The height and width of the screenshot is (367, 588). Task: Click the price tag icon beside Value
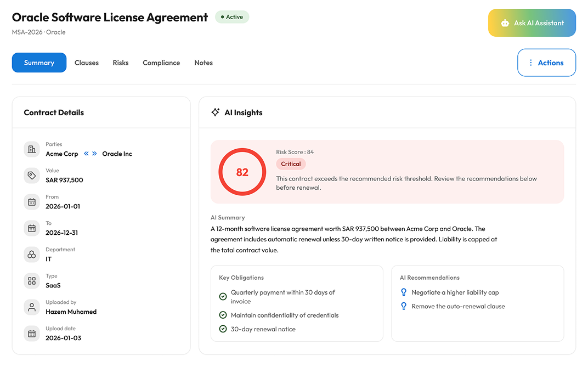tap(32, 176)
